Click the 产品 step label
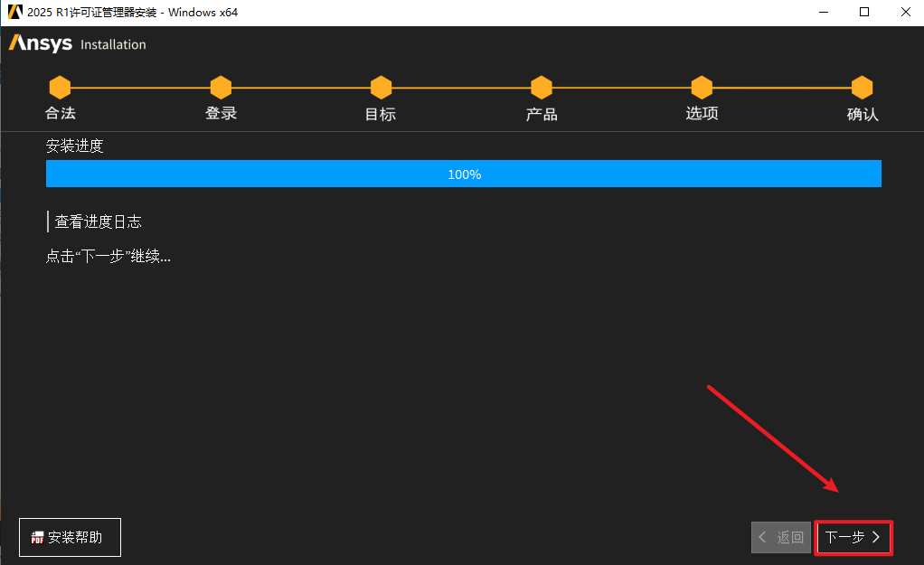924x565 pixels. [542, 114]
